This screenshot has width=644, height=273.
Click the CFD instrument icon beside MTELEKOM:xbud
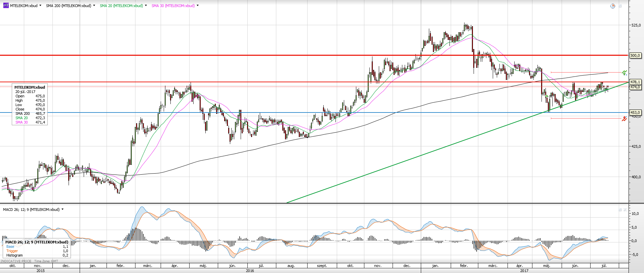coord(6,6)
